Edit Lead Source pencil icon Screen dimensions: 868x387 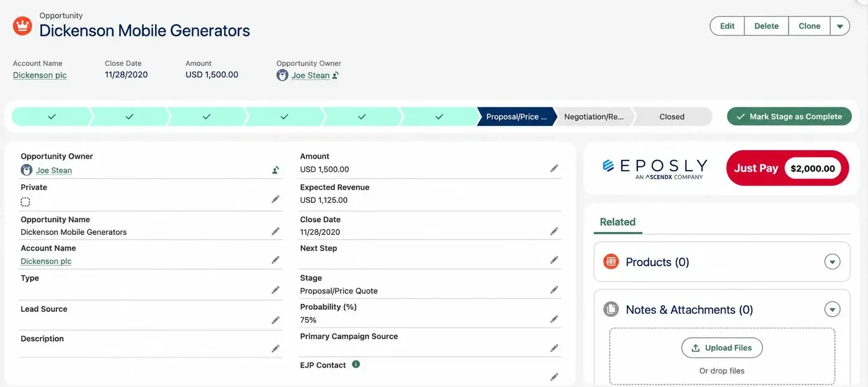pos(275,320)
